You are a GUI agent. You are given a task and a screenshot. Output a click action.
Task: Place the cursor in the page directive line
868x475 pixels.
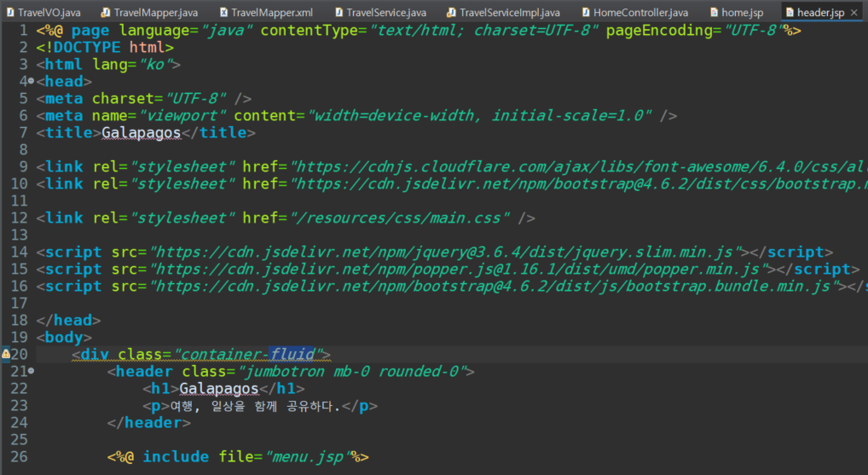click(x=419, y=31)
